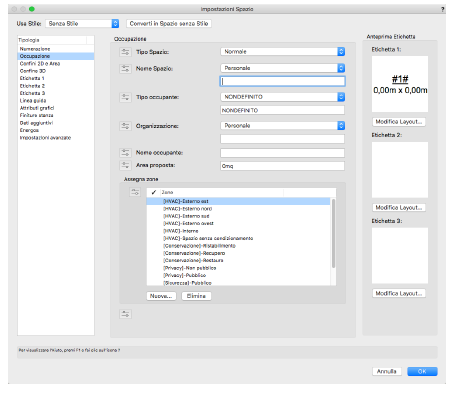Select zone (HVAC)-Spazio senza condizionamento

point(239,238)
